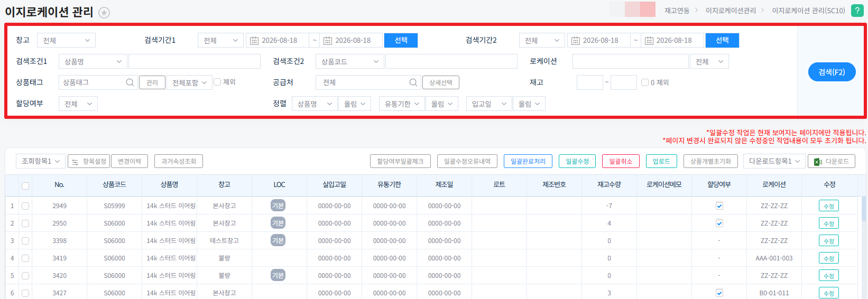Open the 검색기간2 type dropdown

tap(542, 40)
